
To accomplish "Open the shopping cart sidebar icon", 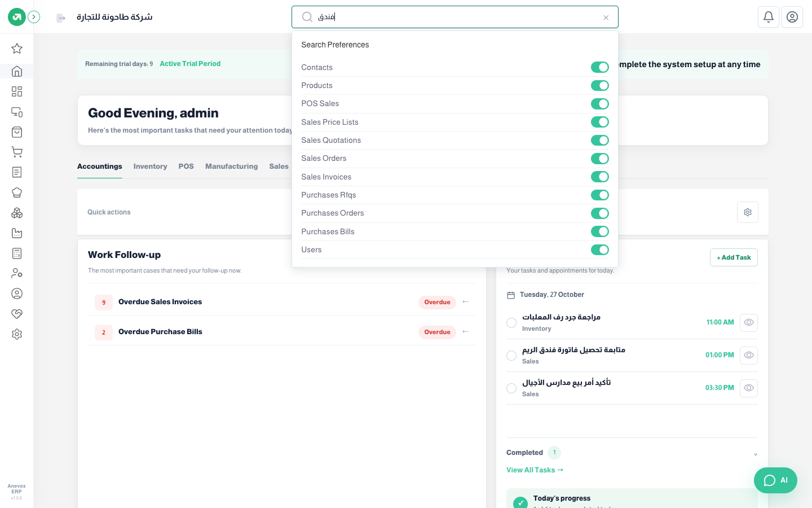I will coord(17,152).
